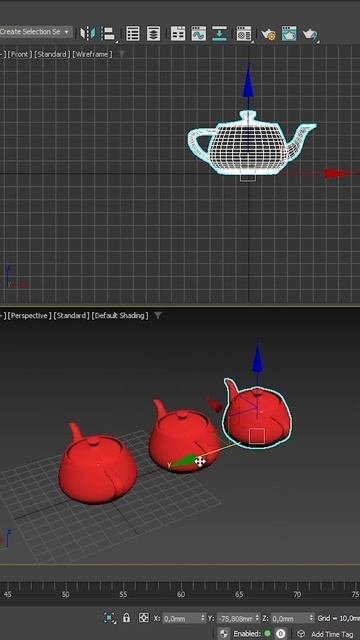Click the Add Time Tag button
This screenshot has width=360, height=640.
pos(332,634)
